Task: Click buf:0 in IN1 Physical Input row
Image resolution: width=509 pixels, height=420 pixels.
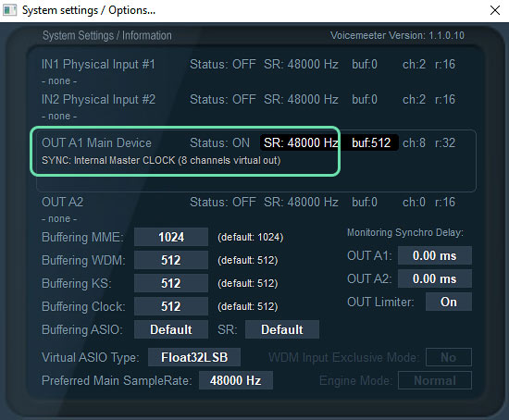Action: [x=365, y=64]
